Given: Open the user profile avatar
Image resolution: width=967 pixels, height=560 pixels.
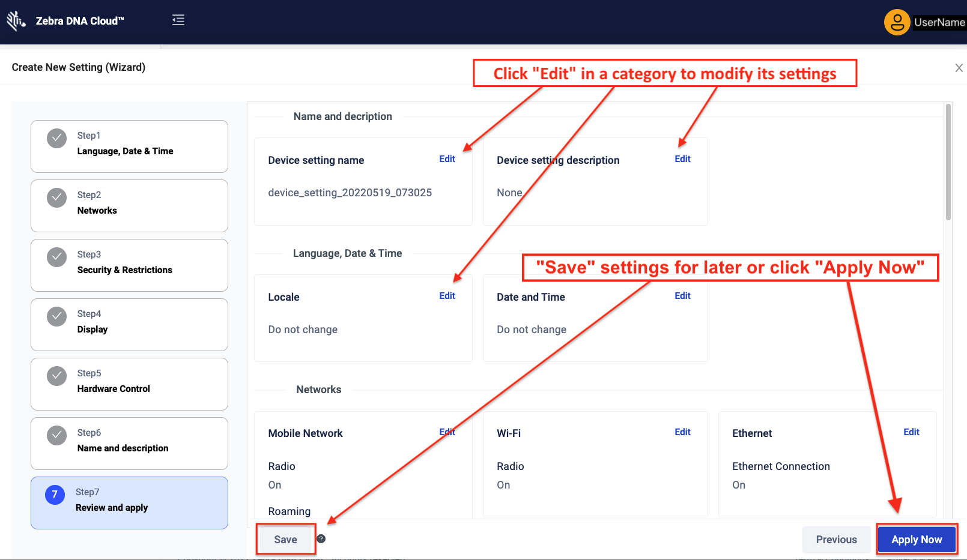Looking at the screenshot, I should click(x=897, y=22).
